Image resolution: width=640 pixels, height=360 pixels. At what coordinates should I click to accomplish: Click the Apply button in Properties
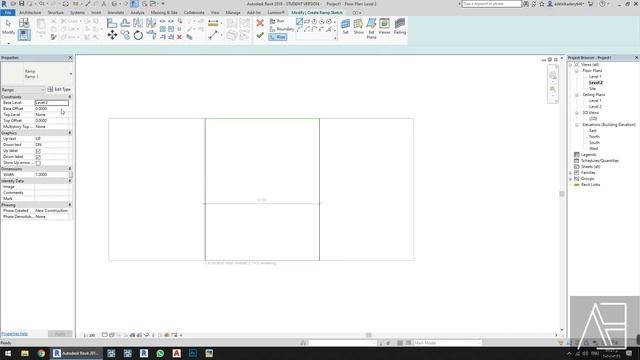[60, 334]
